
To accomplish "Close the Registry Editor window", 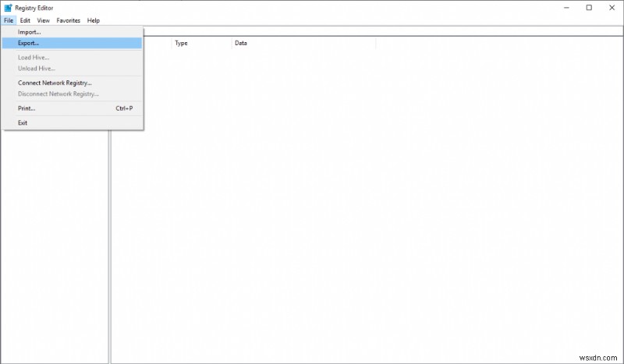I will [x=612, y=8].
